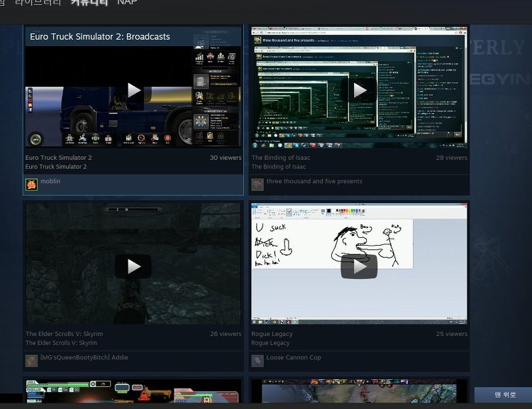Open Addie's broadcaster avatar icon

pyautogui.click(x=31, y=361)
